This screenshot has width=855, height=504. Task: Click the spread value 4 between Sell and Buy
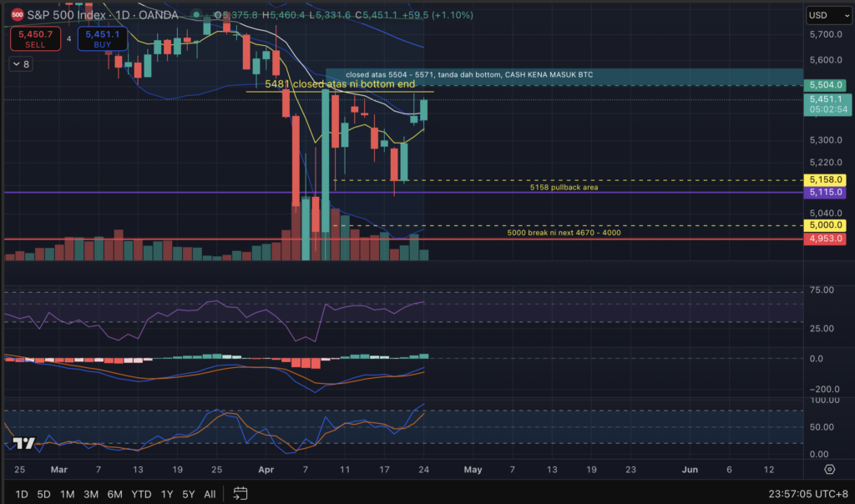[x=68, y=38]
